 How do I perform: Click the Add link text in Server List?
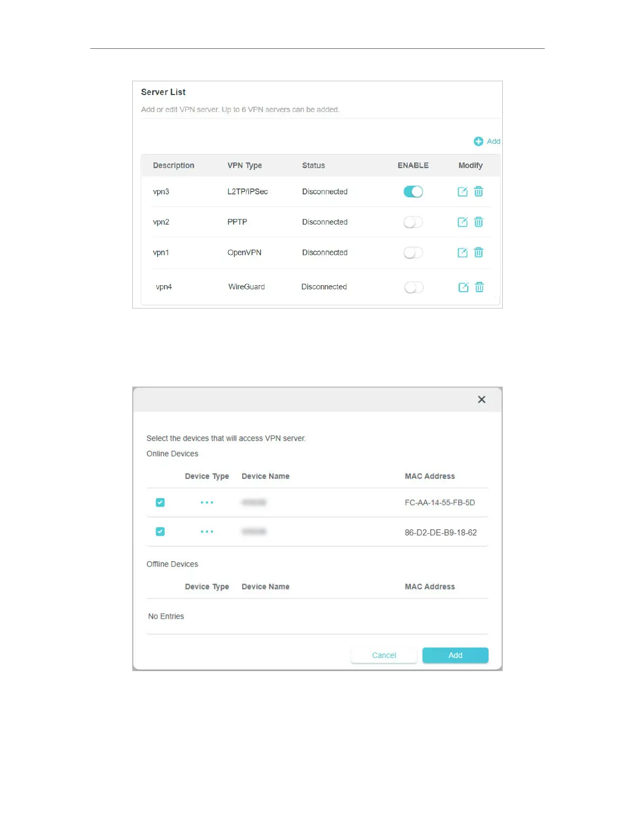click(494, 141)
